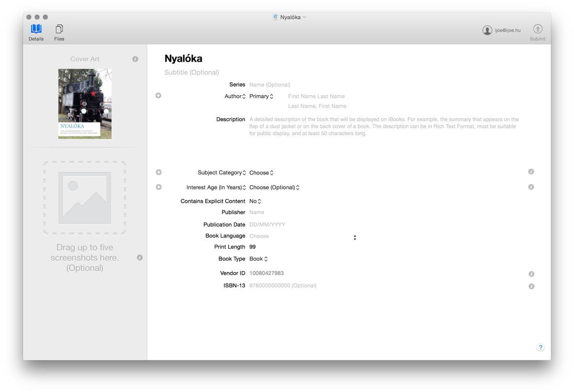Click the document icon in title bar
574x392 pixels.
pyautogui.click(x=275, y=17)
